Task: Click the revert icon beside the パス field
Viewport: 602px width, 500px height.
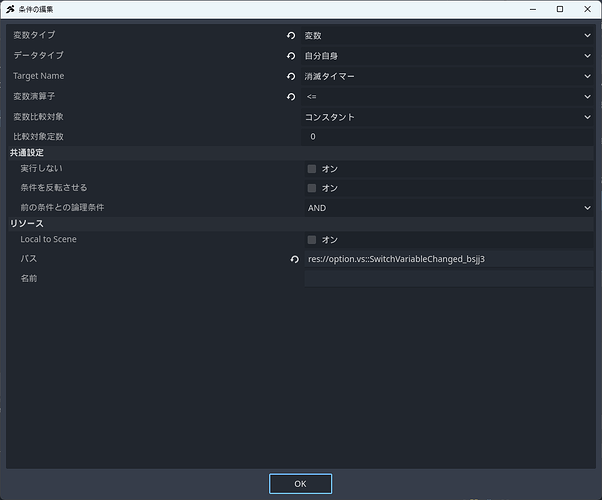Action: [x=294, y=260]
